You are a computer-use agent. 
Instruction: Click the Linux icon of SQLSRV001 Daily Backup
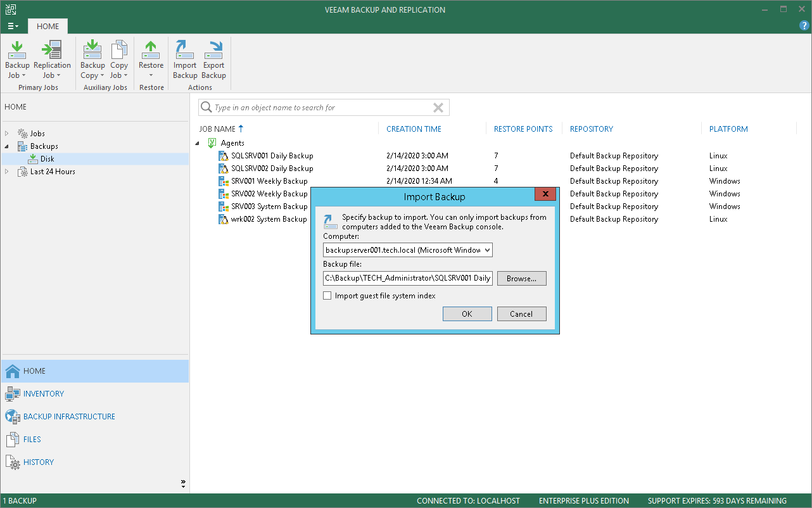point(223,156)
